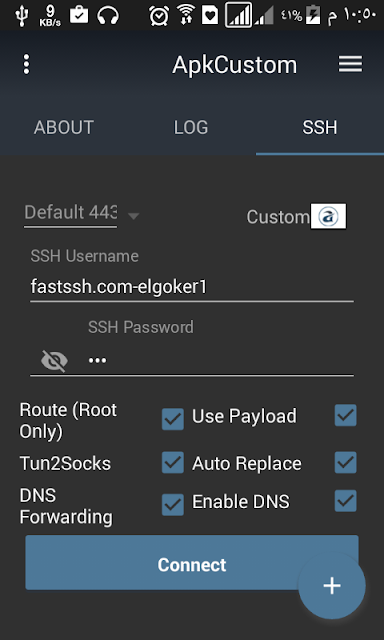The width and height of the screenshot is (384, 640).
Task: Uncheck the DNS Forwarding checkbox
Action: [173, 505]
